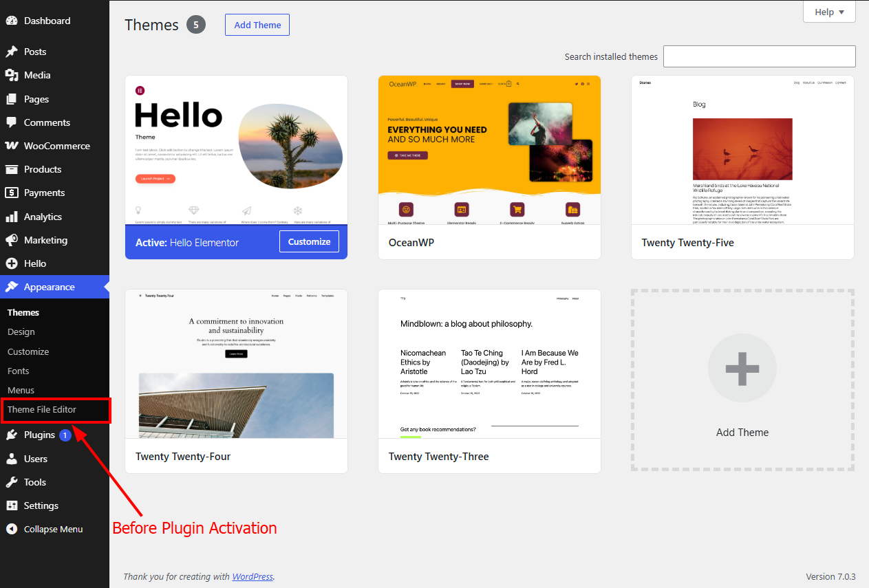The width and height of the screenshot is (869, 588).
Task: Click the Add Theme button
Action: click(x=257, y=25)
